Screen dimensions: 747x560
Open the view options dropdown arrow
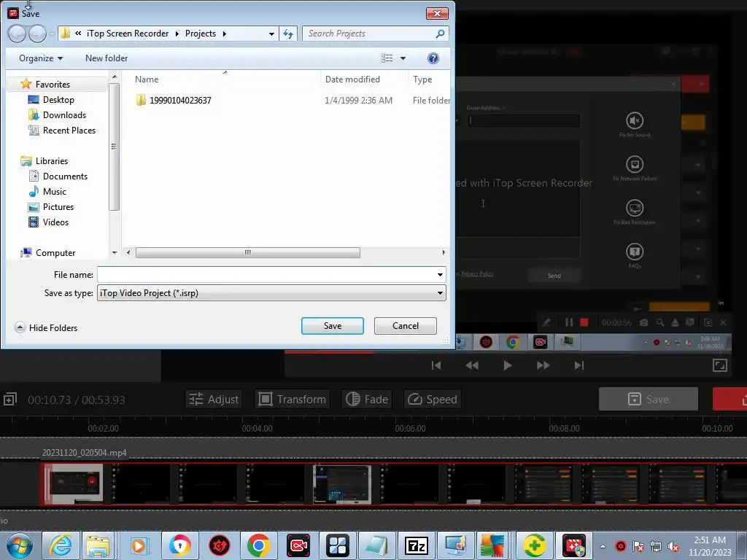click(x=403, y=58)
